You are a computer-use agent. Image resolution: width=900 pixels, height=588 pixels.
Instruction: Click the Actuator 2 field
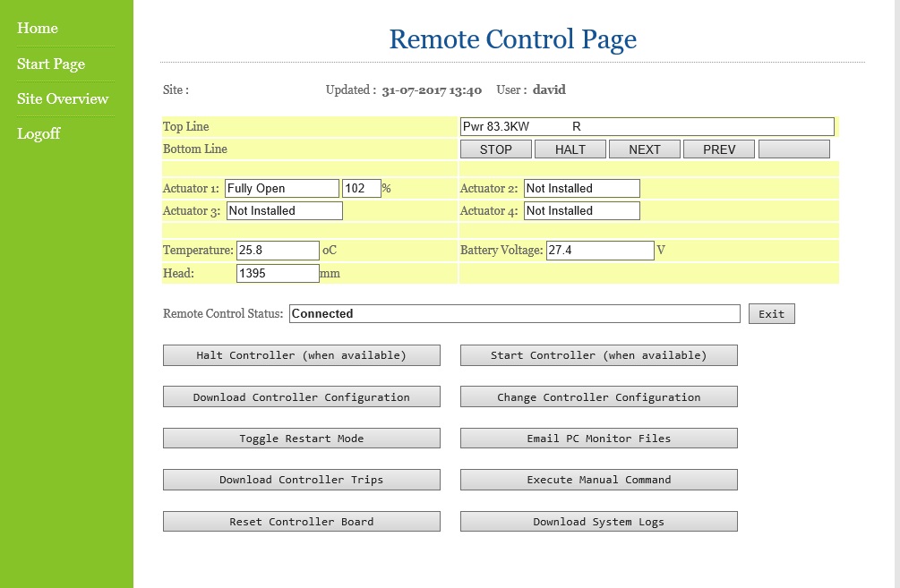coord(582,188)
